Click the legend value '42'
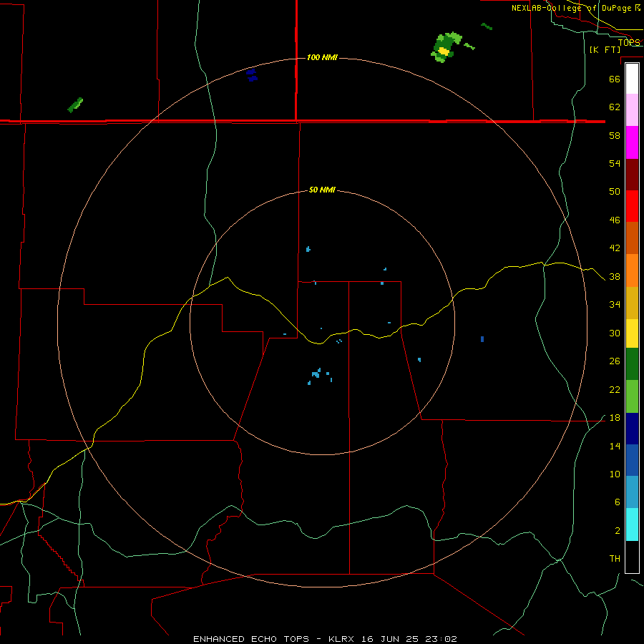Screen dimensions: 644x644 click(615, 248)
